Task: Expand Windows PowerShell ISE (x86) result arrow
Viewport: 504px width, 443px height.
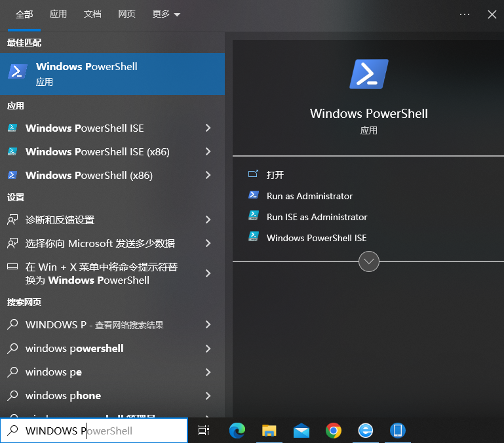Action: [x=208, y=151]
